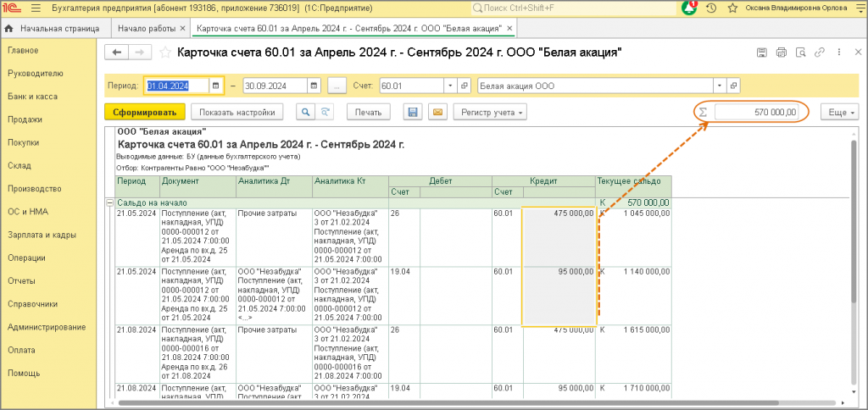The image size is (868, 410).
Task: Open more actions vertical dots icon
Action: (840, 53)
